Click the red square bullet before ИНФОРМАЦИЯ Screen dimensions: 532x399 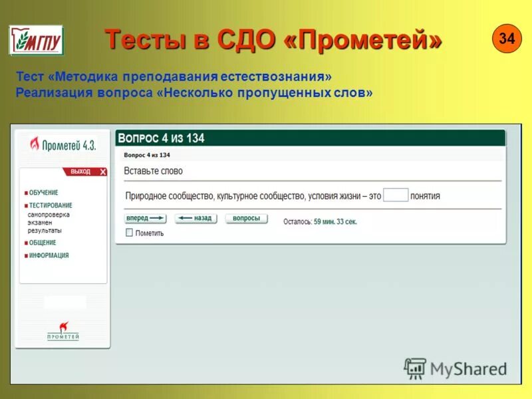click(25, 254)
